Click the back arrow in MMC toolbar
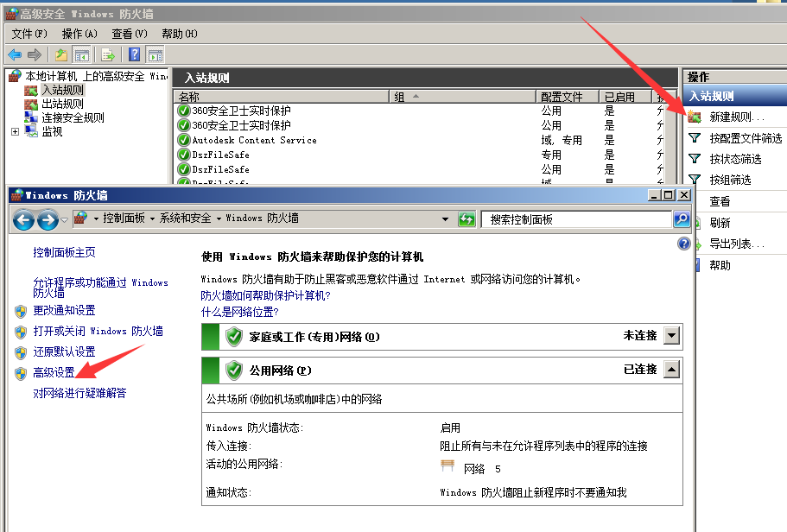The width and height of the screenshot is (787, 532). (x=15, y=54)
